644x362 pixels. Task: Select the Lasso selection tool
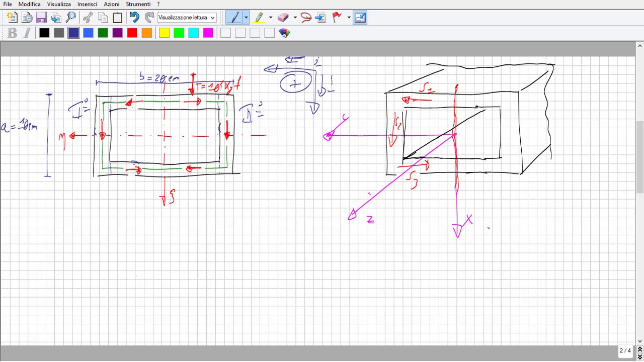click(305, 18)
